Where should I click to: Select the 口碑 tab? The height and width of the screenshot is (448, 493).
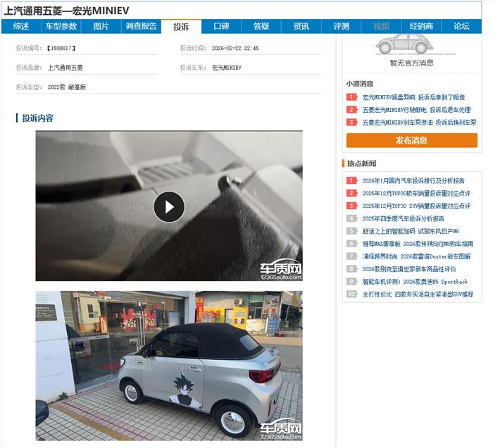[x=221, y=26]
